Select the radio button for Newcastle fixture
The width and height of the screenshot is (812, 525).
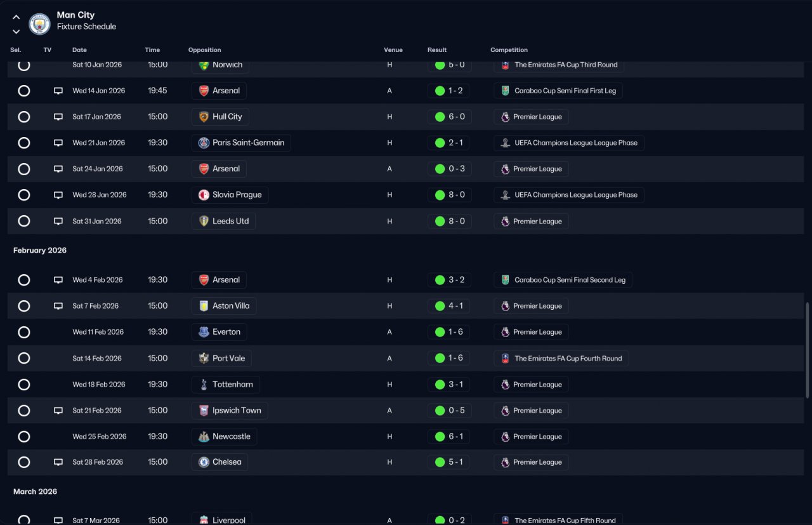(x=24, y=437)
